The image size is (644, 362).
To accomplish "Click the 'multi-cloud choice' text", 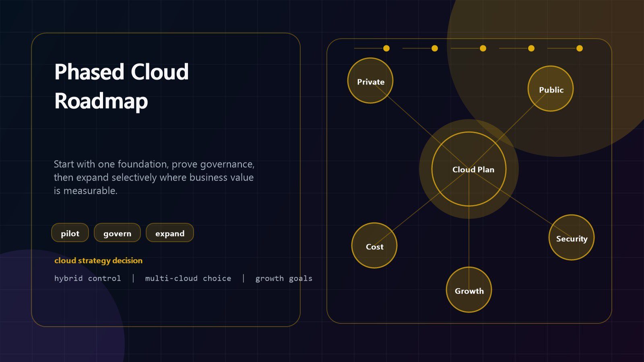I will 188,278.
